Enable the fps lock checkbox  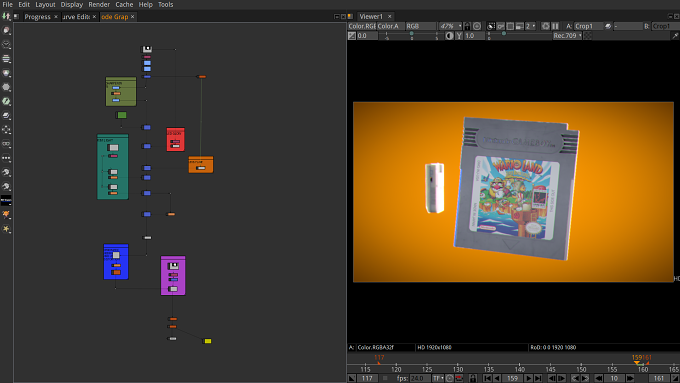tap(385, 378)
